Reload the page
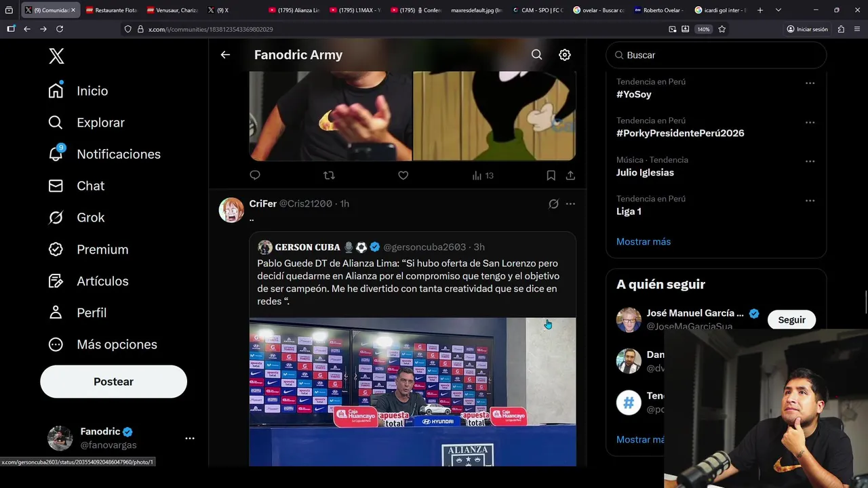Viewport: 868px width, 488px height. (60, 29)
